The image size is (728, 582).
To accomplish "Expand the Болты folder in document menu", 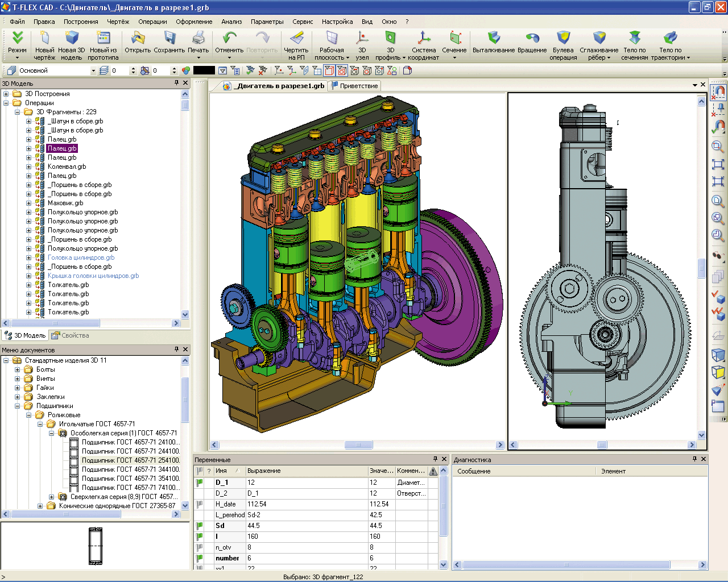I will 17,369.
